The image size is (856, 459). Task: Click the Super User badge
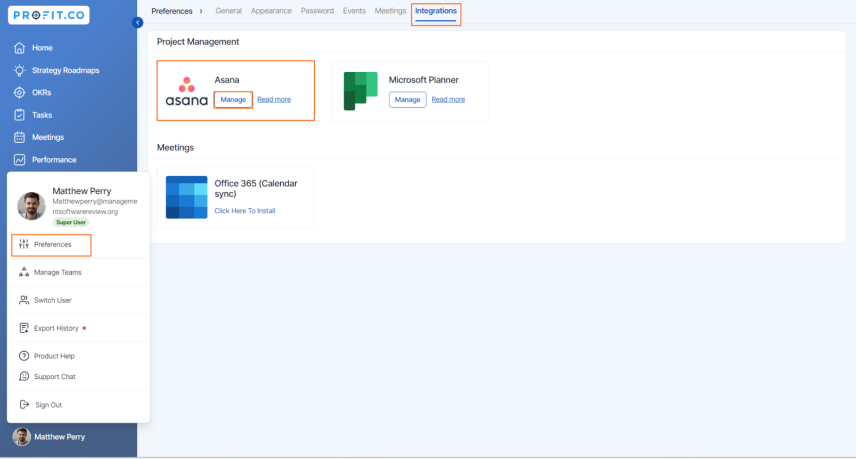click(x=71, y=222)
